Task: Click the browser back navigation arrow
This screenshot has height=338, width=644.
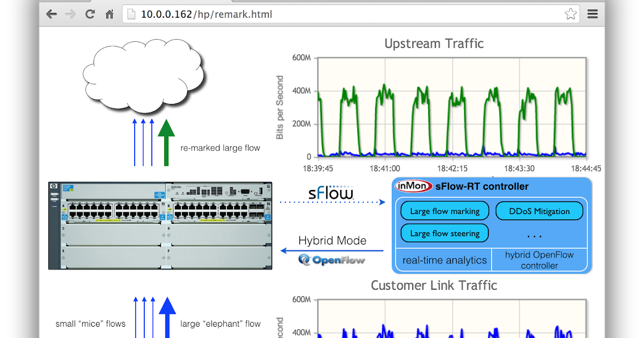Action: [52, 14]
